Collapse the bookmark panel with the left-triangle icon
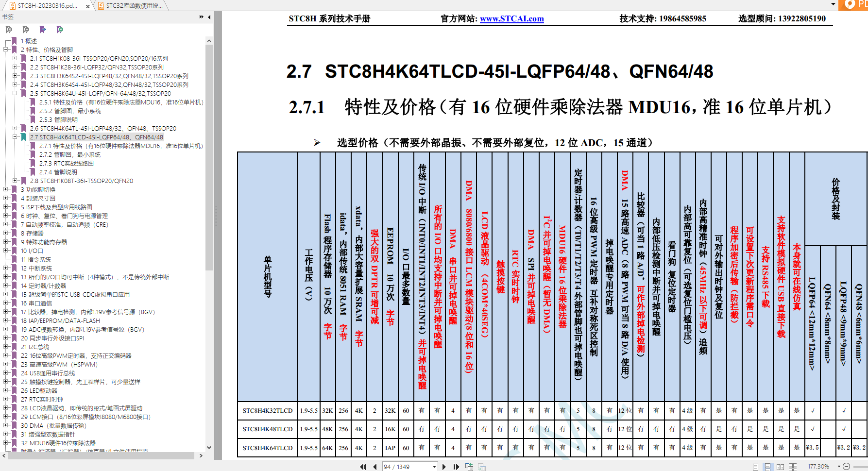 pyautogui.click(x=209, y=17)
